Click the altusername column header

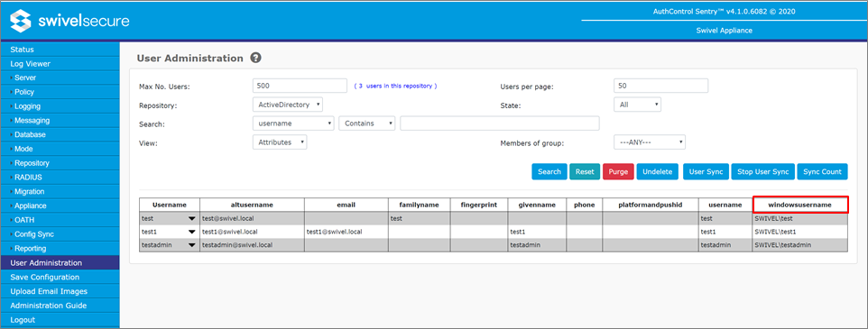252,206
